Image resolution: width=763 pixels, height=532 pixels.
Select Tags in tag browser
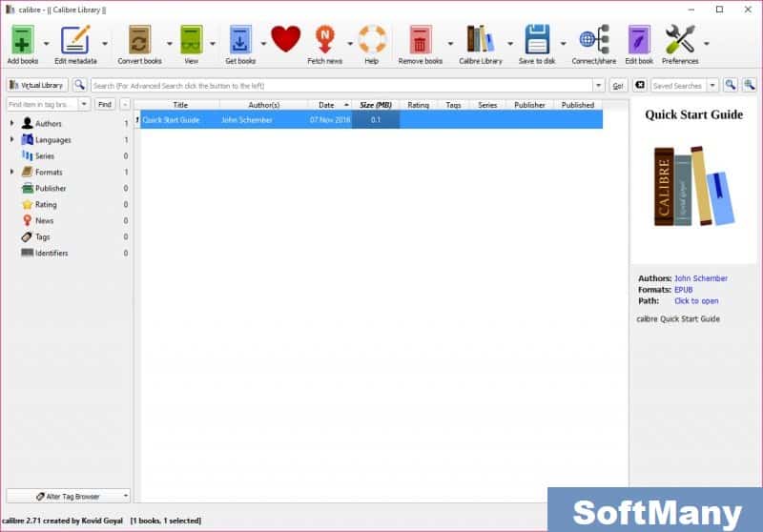click(x=42, y=236)
